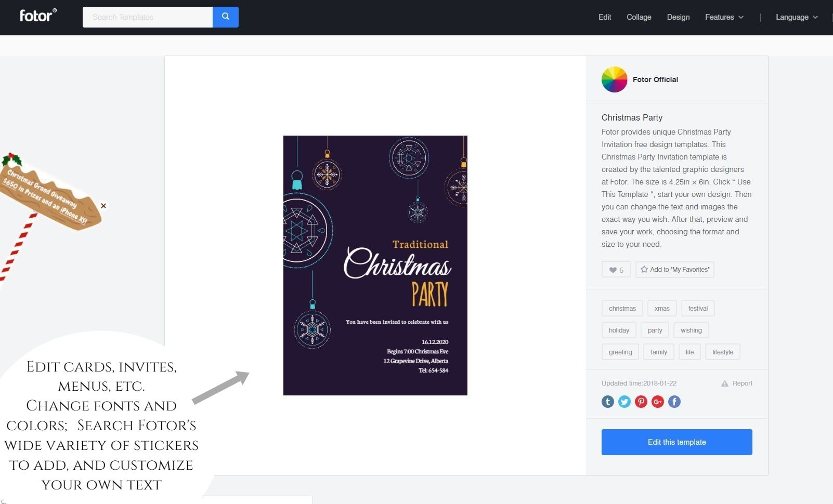The image size is (833, 504).
Task: Go to the Design menu item
Action: [x=678, y=17]
